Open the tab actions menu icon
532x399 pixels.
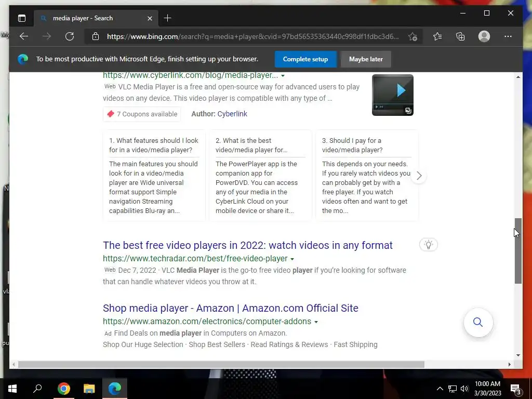22,18
